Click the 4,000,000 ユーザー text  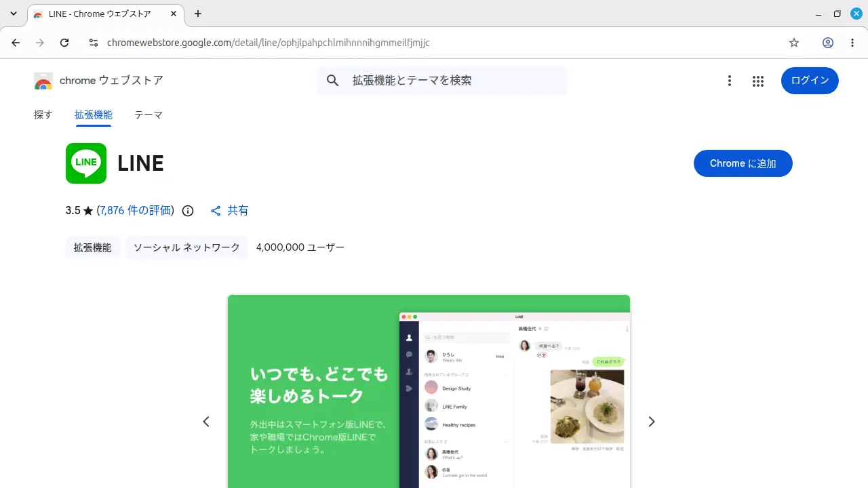[300, 247]
